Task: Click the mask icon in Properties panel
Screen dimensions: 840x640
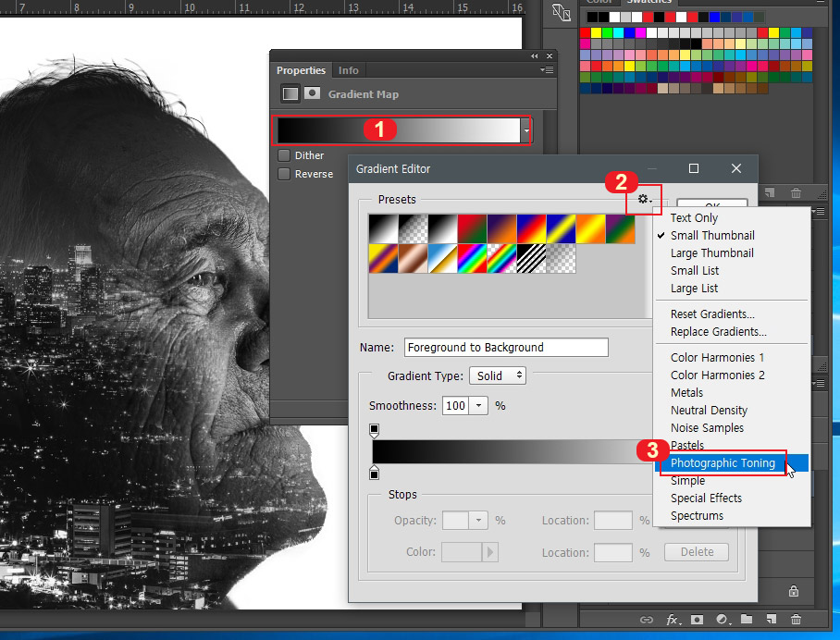Action: click(x=313, y=93)
